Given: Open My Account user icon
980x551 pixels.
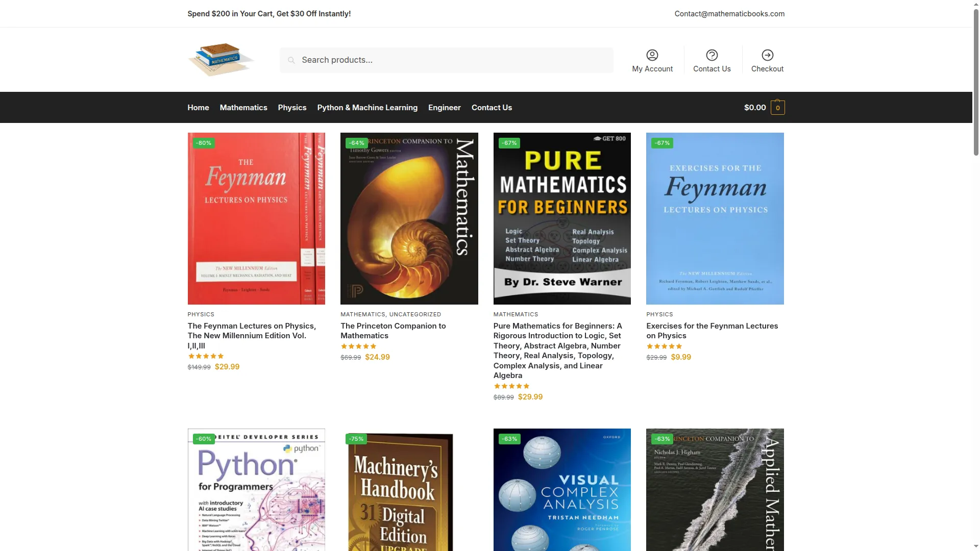Looking at the screenshot, I should [x=652, y=55].
